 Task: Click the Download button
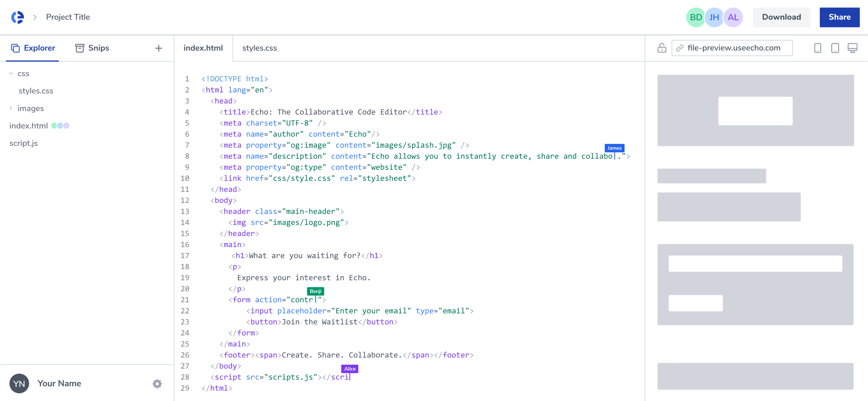click(x=781, y=17)
